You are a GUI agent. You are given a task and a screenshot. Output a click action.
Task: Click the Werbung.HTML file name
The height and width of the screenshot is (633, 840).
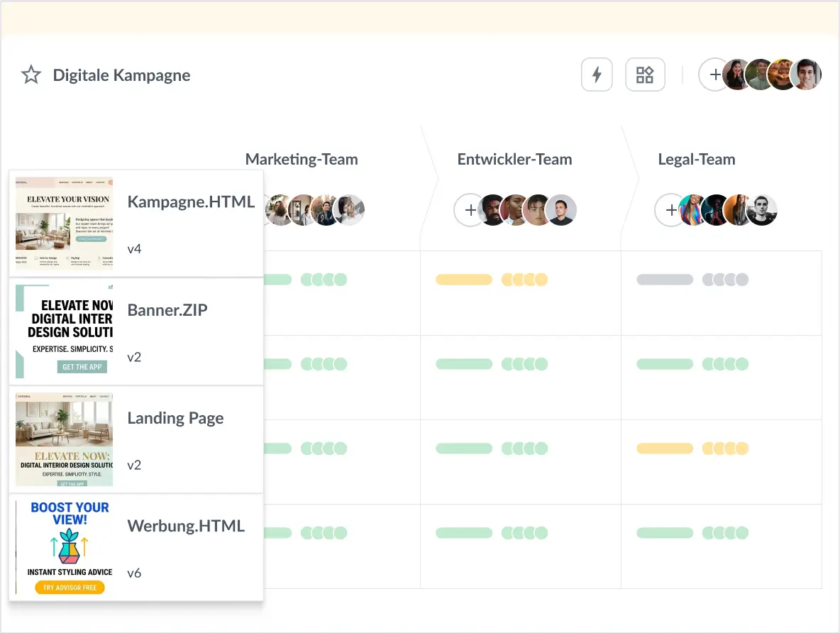[186, 526]
